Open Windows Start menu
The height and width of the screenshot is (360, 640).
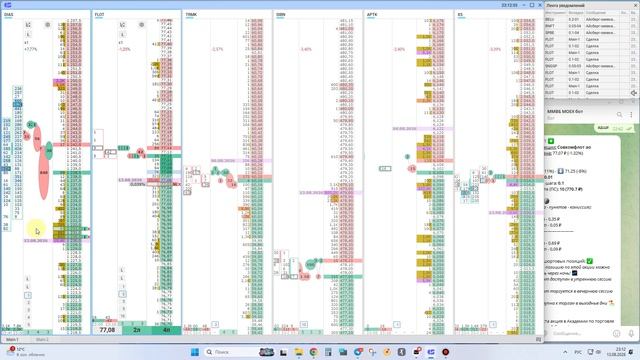[195, 352]
